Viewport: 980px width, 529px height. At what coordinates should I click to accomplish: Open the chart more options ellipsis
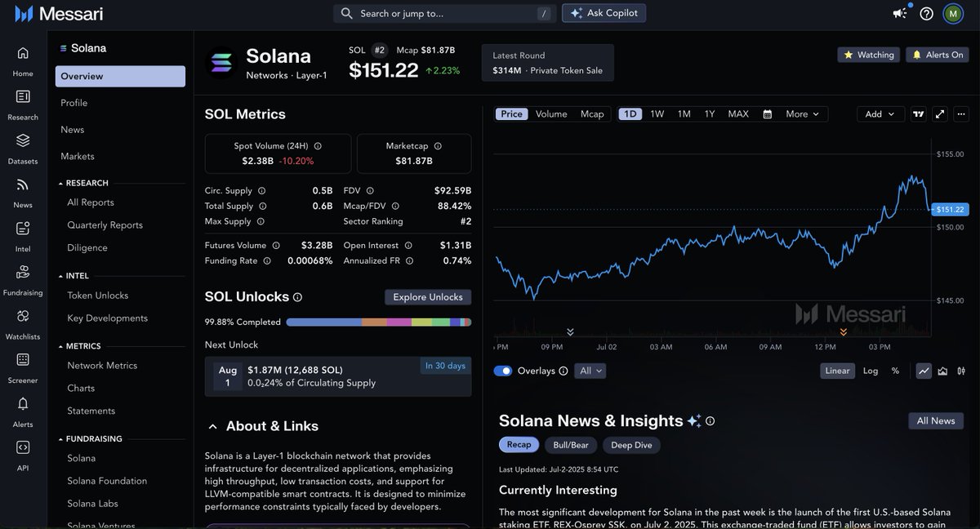pyautogui.click(x=961, y=114)
